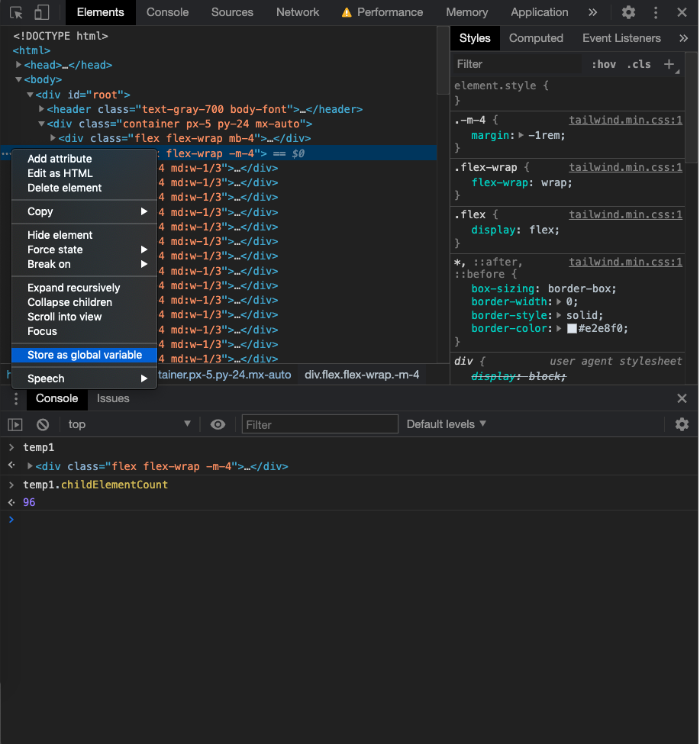Screen dimensions: 700x744
Task: Switch to the Computed tab
Action: click(x=536, y=37)
